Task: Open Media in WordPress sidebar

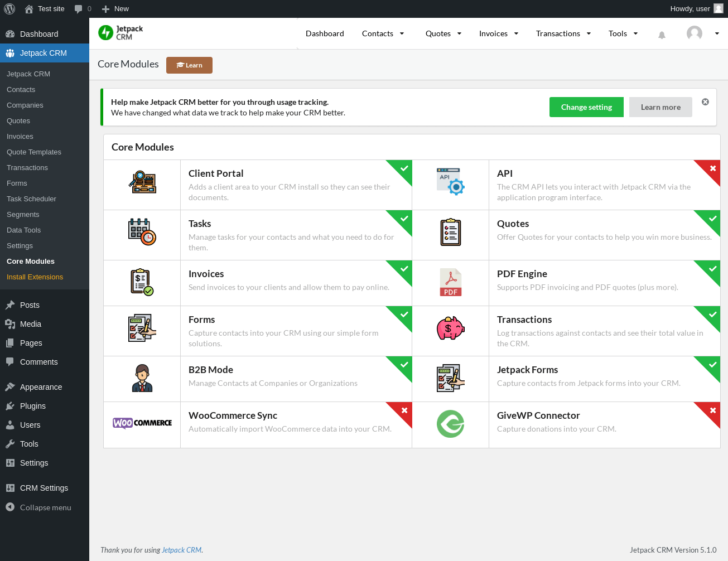Action: 45,324
